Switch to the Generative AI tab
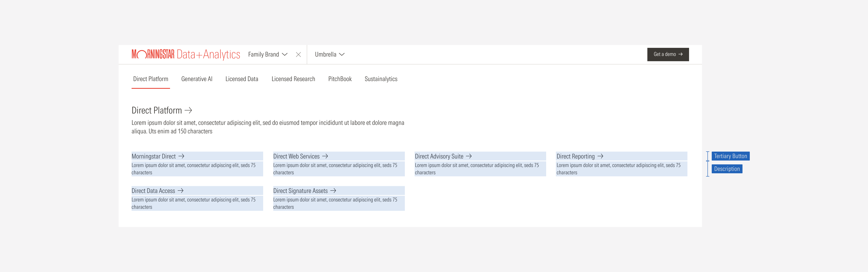The image size is (868, 272). 197,79
